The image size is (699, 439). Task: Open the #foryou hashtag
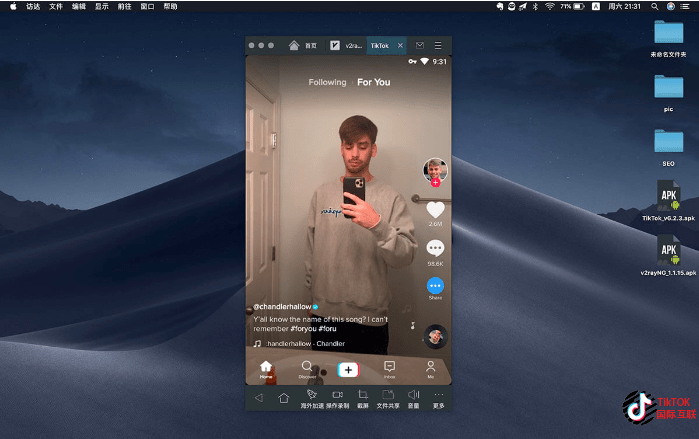coord(303,328)
